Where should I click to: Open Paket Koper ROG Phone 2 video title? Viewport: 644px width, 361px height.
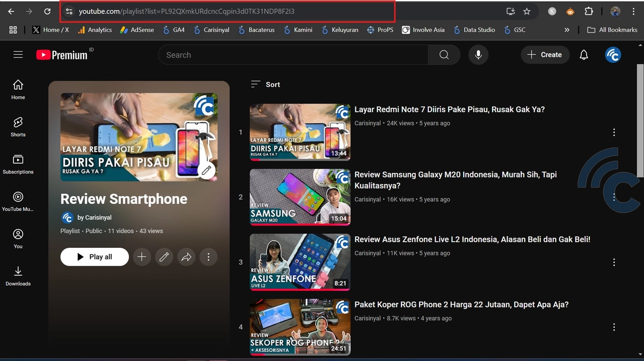click(462, 305)
